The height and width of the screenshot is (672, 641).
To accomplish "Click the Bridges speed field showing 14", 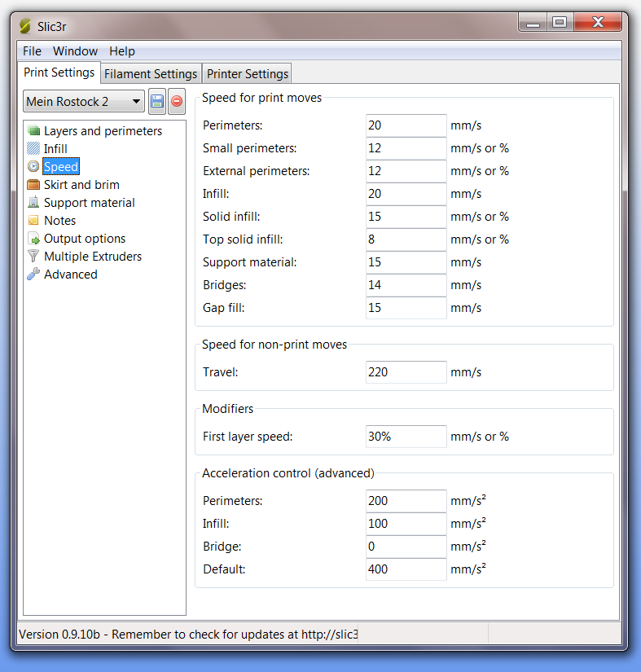I will point(406,285).
